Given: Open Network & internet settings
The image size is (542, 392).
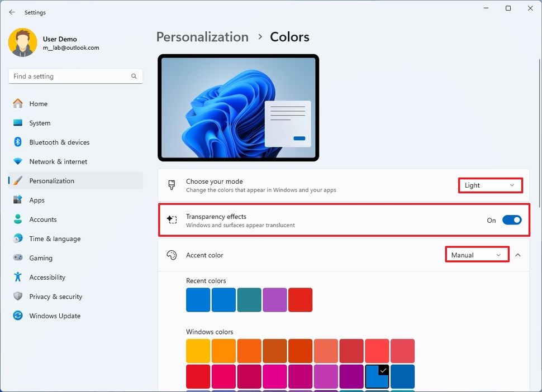Looking at the screenshot, I should (59, 161).
